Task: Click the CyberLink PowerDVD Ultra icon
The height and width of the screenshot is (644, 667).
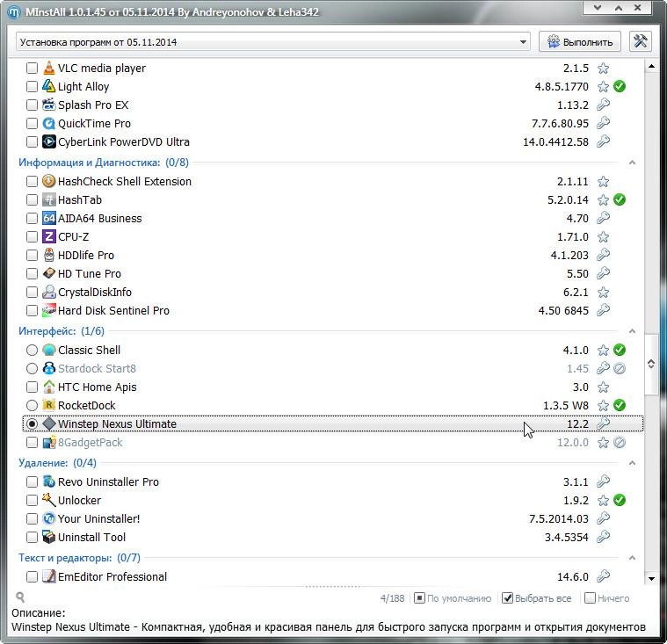Action: click(49, 141)
